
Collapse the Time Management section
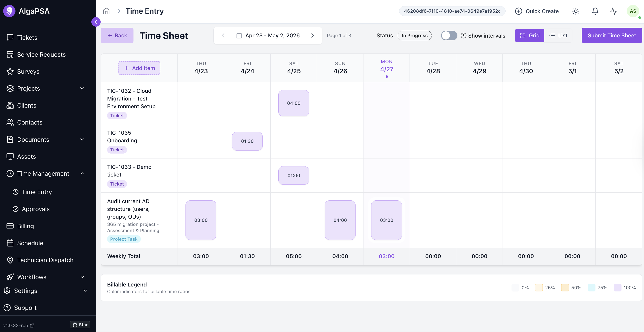click(82, 173)
